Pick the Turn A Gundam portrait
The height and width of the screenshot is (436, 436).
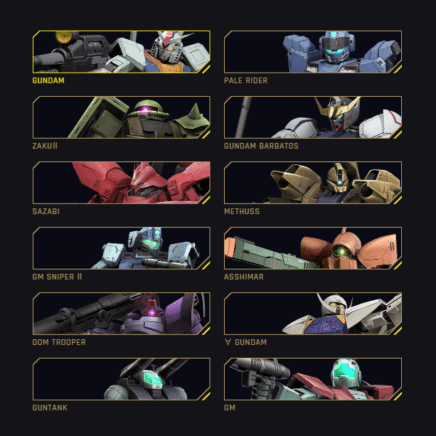pyautogui.click(x=313, y=313)
